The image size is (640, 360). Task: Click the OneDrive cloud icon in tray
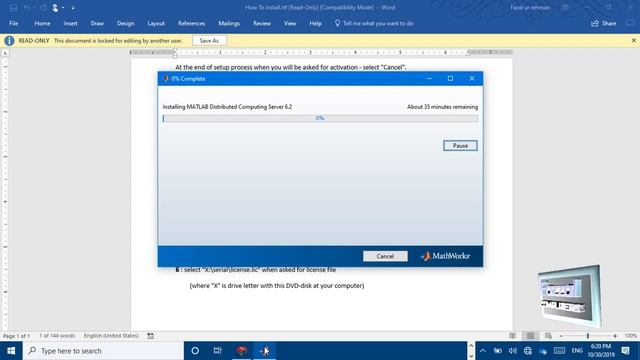click(x=543, y=351)
